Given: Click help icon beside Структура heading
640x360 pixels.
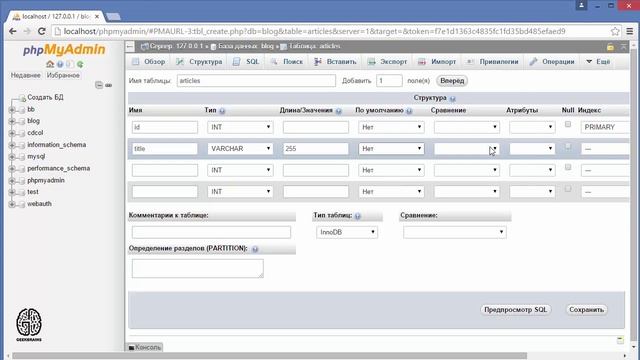Looking at the screenshot, I should coord(452,98).
